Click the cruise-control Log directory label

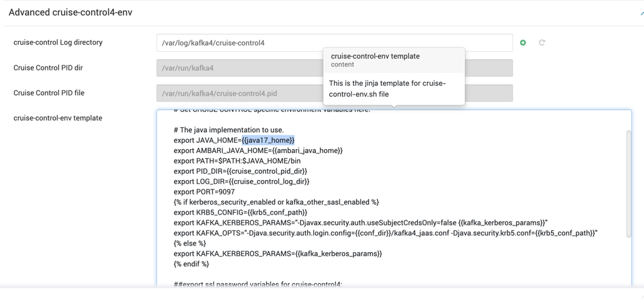[x=58, y=42]
